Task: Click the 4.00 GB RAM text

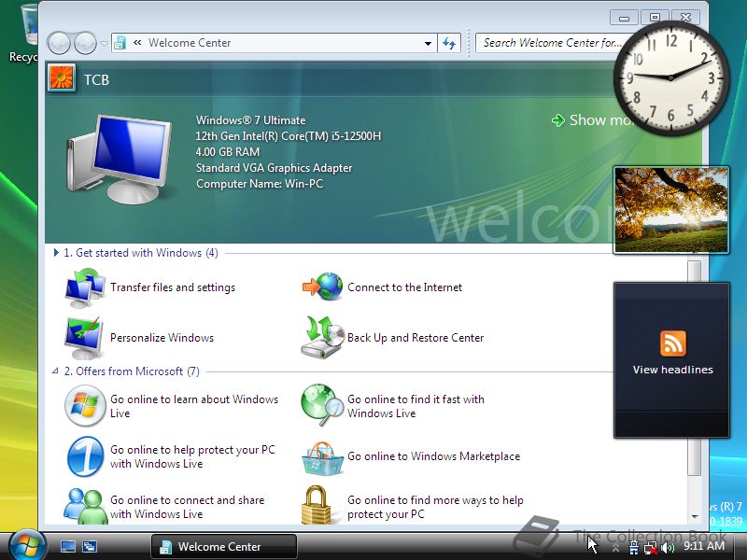Action: (x=228, y=152)
